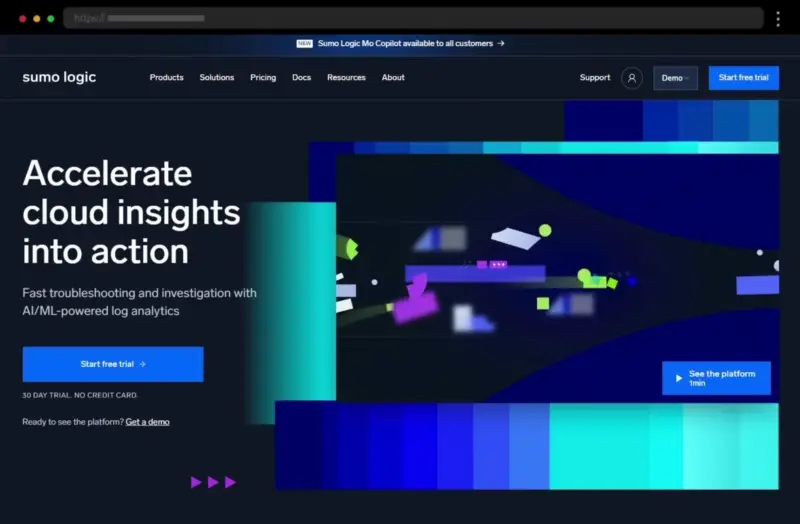The image size is (800, 524).
Task: Click the arrow in the Copilot announcement
Action: tap(501, 43)
